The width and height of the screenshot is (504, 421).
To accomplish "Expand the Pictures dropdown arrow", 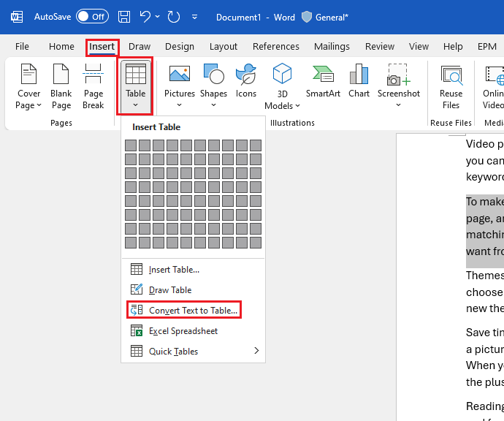I will pos(180,105).
